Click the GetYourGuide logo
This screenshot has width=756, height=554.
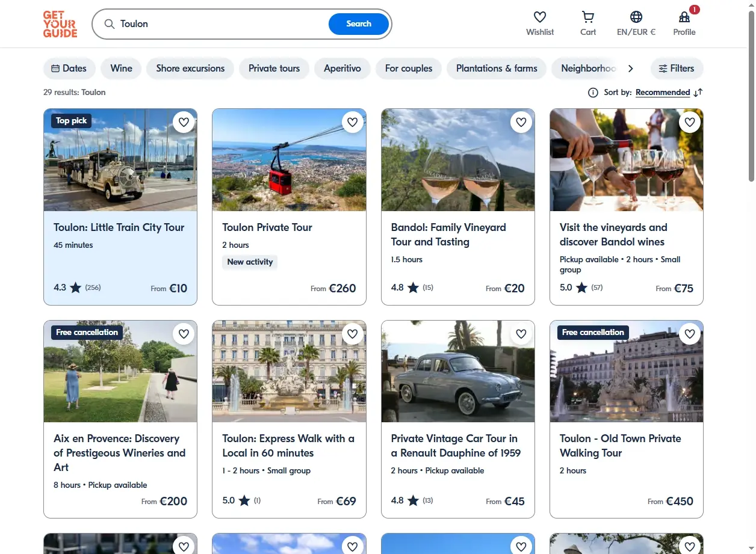[60, 24]
